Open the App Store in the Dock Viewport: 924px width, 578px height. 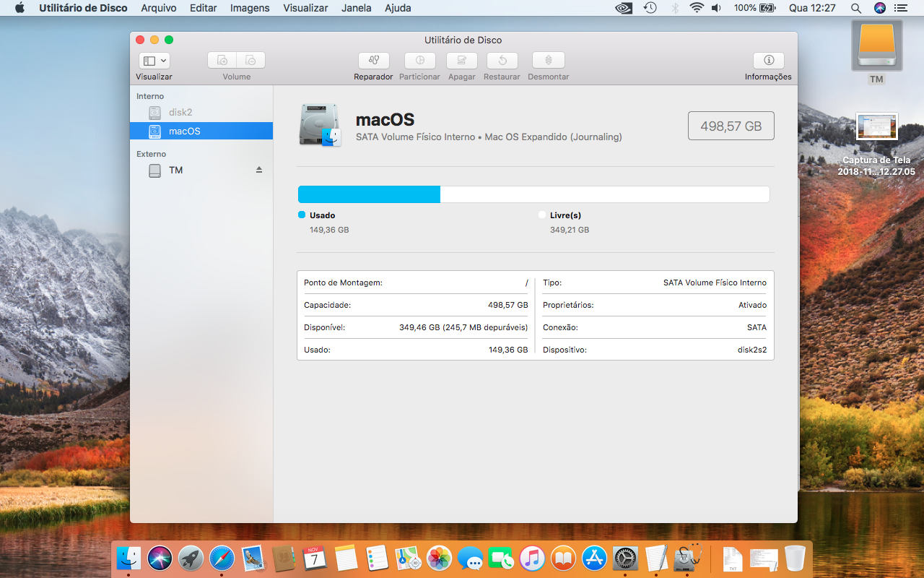click(594, 558)
